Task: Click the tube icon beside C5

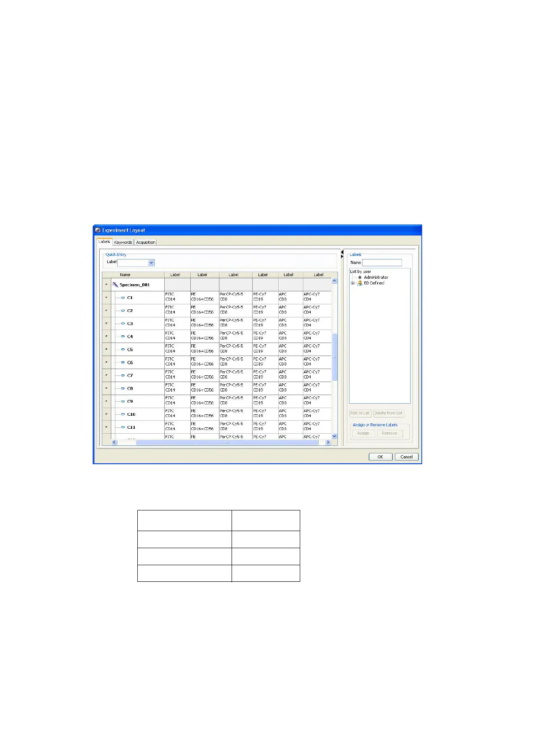Action: tap(123, 349)
